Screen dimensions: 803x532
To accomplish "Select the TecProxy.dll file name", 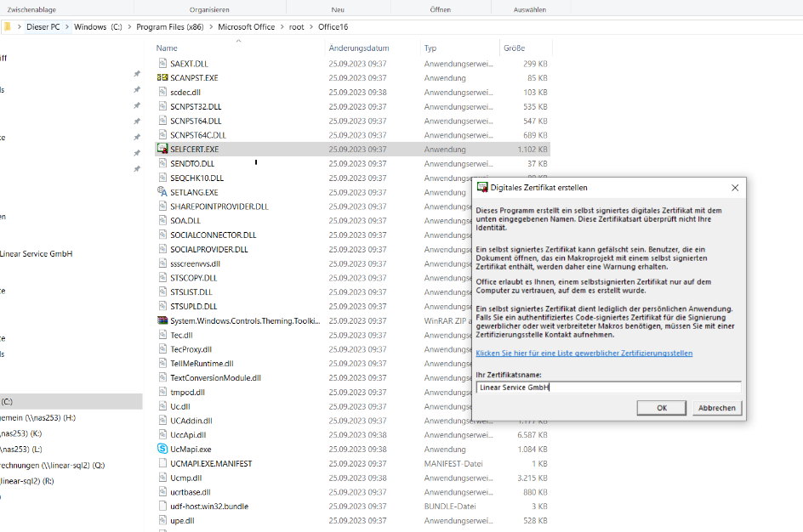I will coord(191,349).
